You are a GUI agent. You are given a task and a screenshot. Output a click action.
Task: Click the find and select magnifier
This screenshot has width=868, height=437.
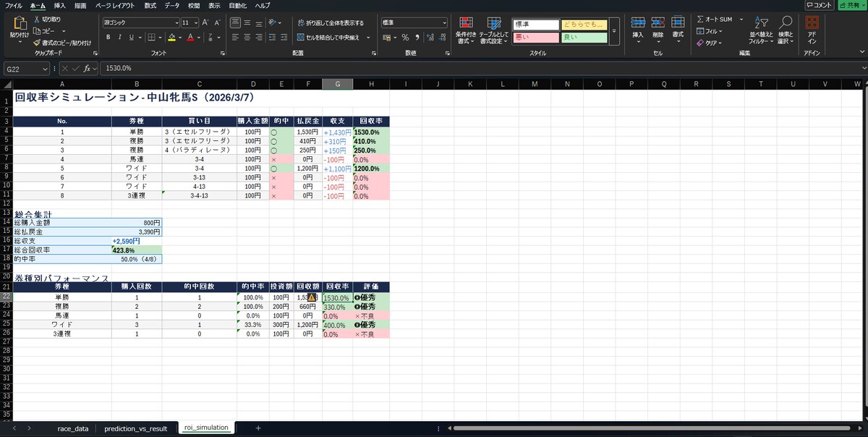pyautogui.click(x=786, y=23)
